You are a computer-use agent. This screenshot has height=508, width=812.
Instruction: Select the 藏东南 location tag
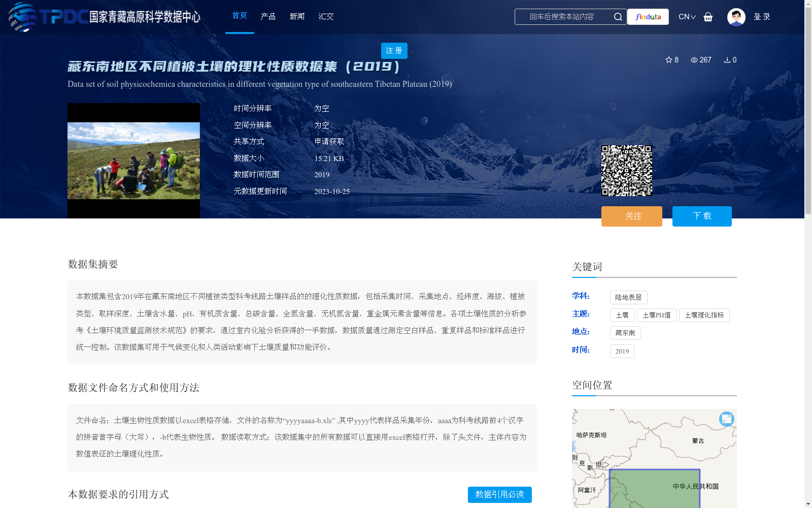625,333
